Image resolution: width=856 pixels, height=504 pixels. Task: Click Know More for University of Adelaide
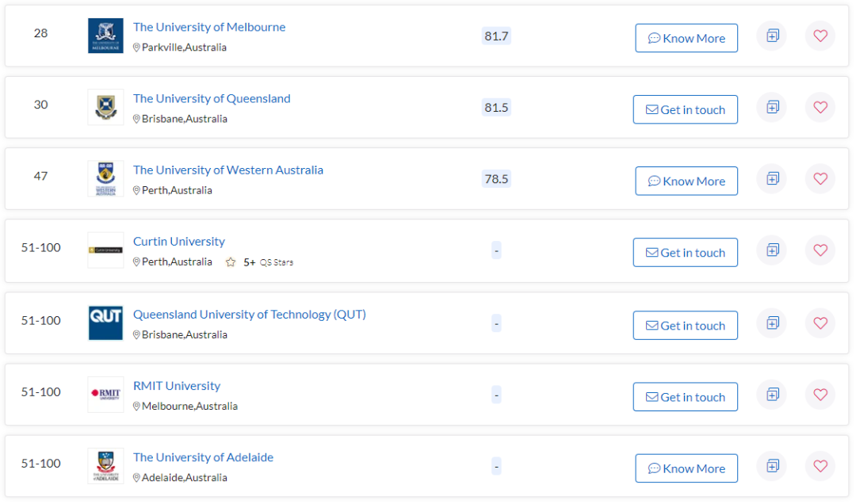point(686,468)
